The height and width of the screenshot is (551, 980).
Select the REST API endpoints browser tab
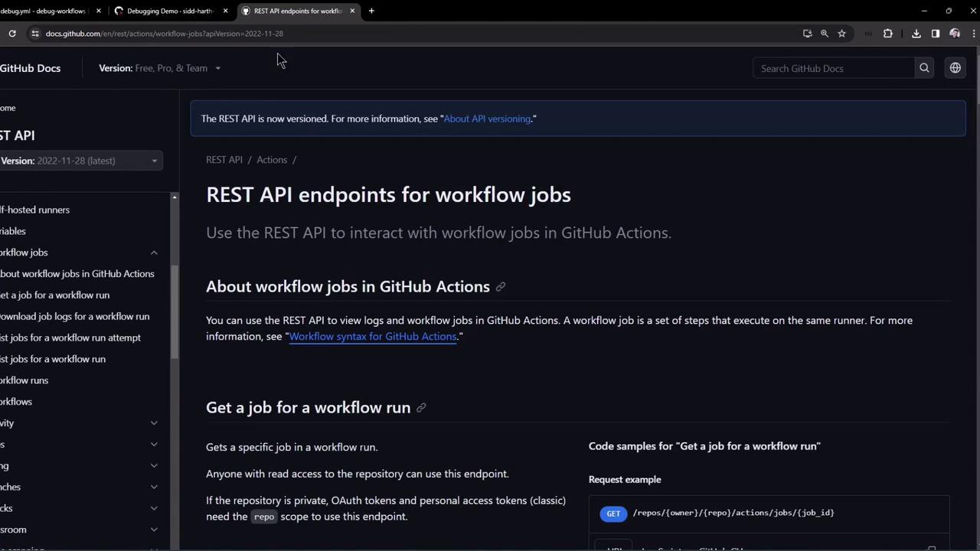point(297,11)
